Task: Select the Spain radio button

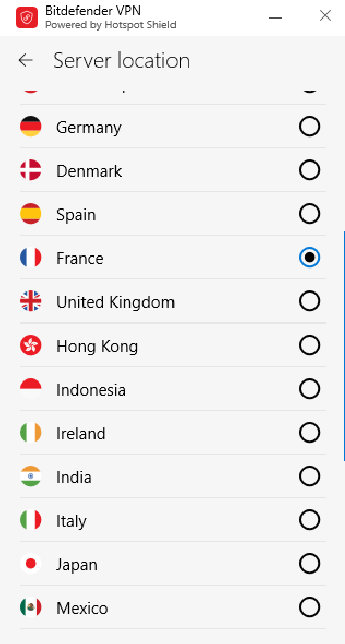Action: (310, 214)
